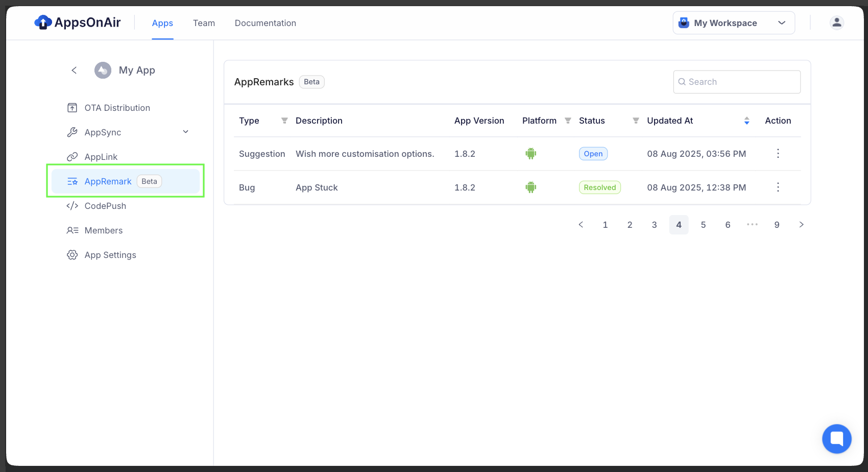Sort by the Updated At arrows
This screenshot has width=868, height=472.
point(746,121)
